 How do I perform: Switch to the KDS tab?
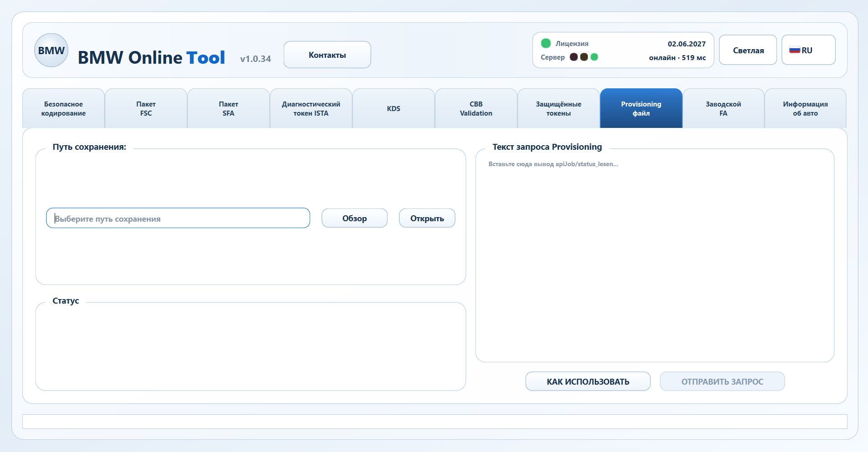[x=393, y=108]
